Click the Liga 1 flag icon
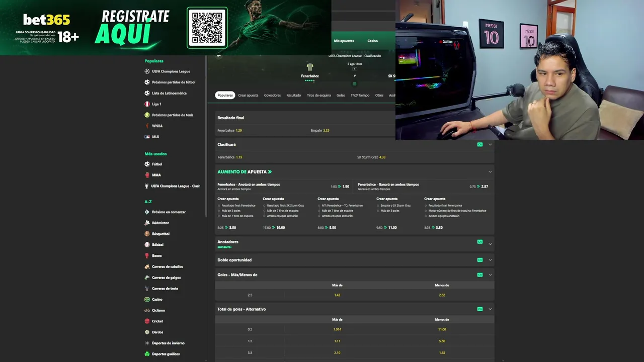The width and height of the screenshot is (644, 362). point(147,104)
